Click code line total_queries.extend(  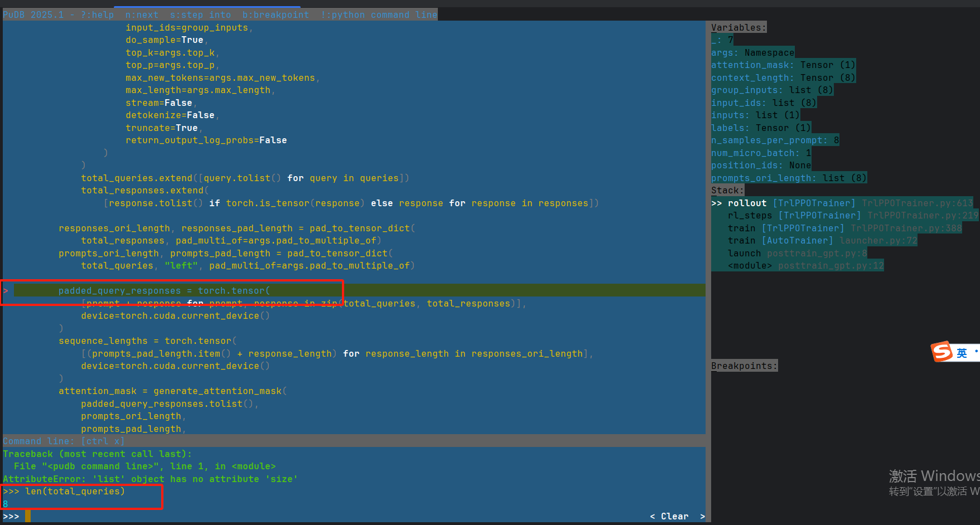245,178
